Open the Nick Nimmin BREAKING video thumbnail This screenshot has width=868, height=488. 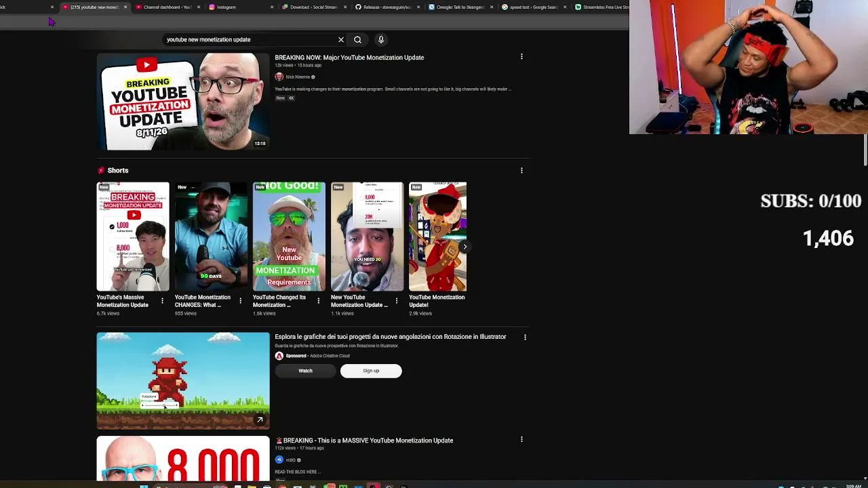pos(183,102)
